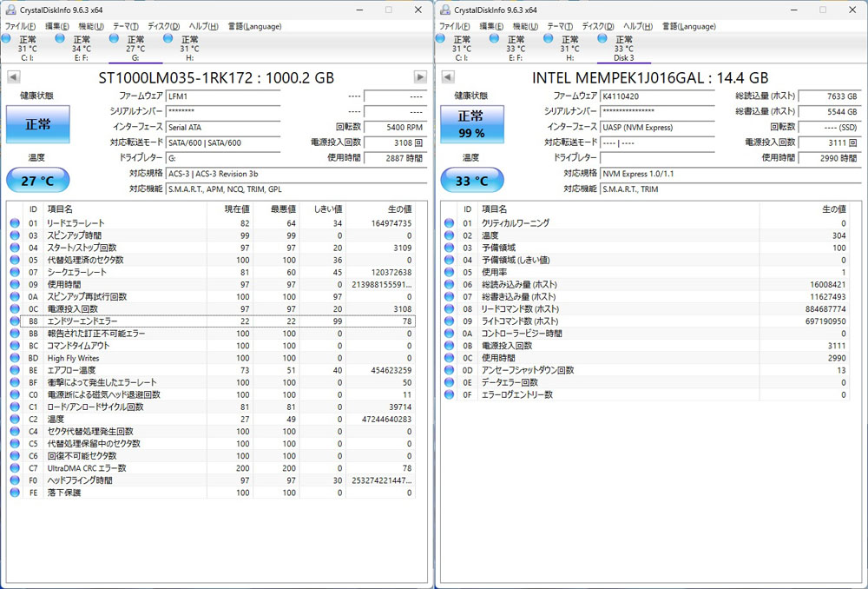
Task: Select H: disk tab in left window
Action: pyautogui.click(x=190, y=48)
